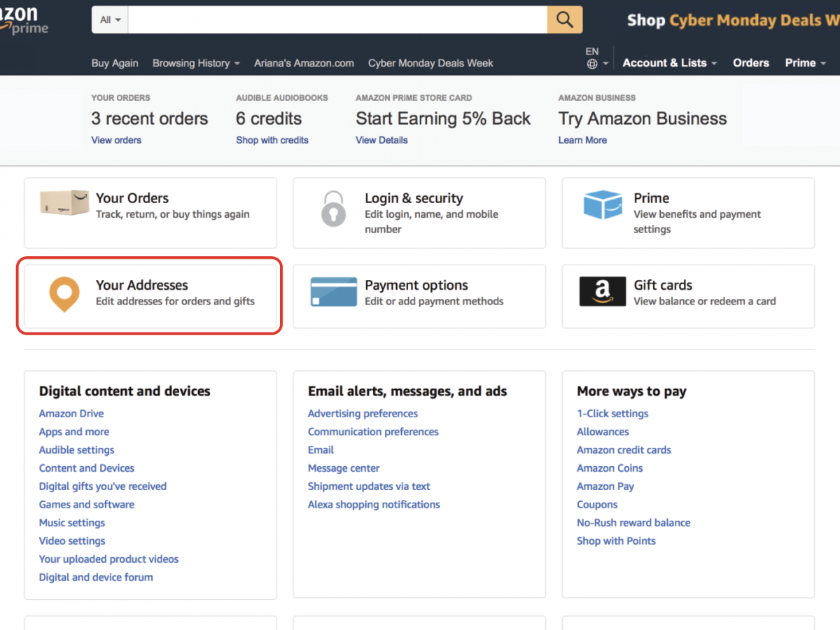Click the View orders link
Screen dimensions: 840x630
click(x=116, y=140)
